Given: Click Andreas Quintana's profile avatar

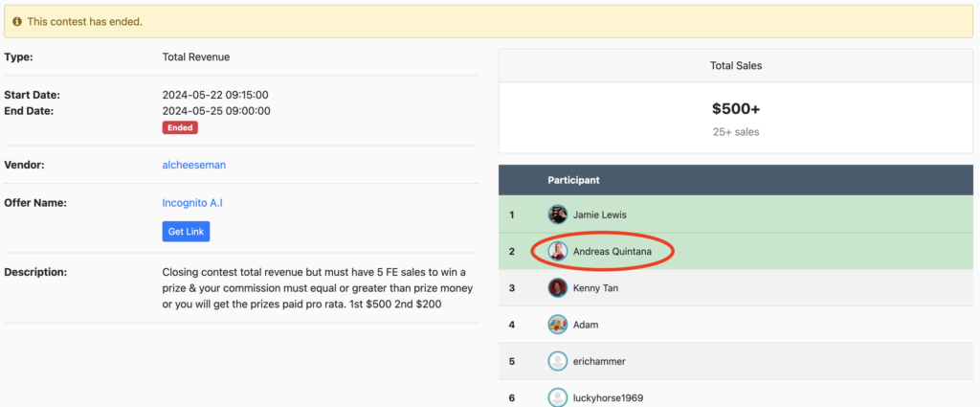Looking at the screenshot, I should pyautogui.click(x=557, y=252).
